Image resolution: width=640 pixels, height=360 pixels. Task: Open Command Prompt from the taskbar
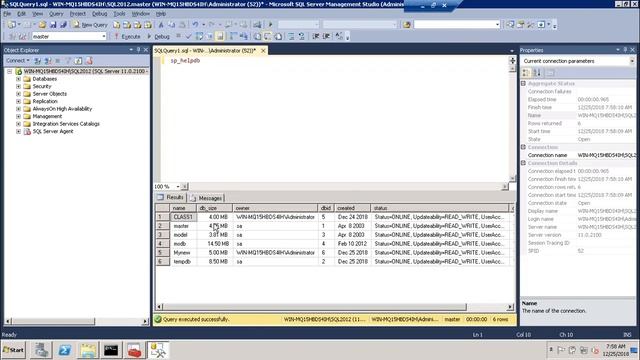click(x=111, y=350)
